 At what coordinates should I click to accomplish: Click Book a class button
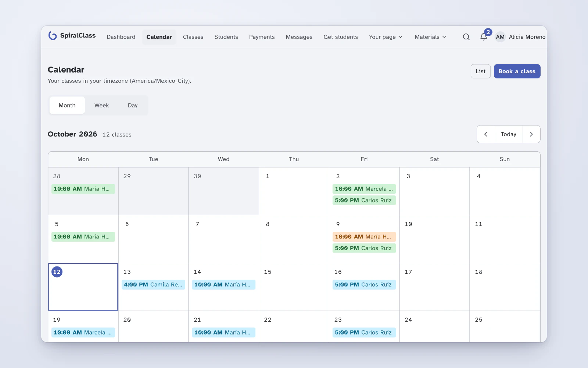tap(517, 71)
